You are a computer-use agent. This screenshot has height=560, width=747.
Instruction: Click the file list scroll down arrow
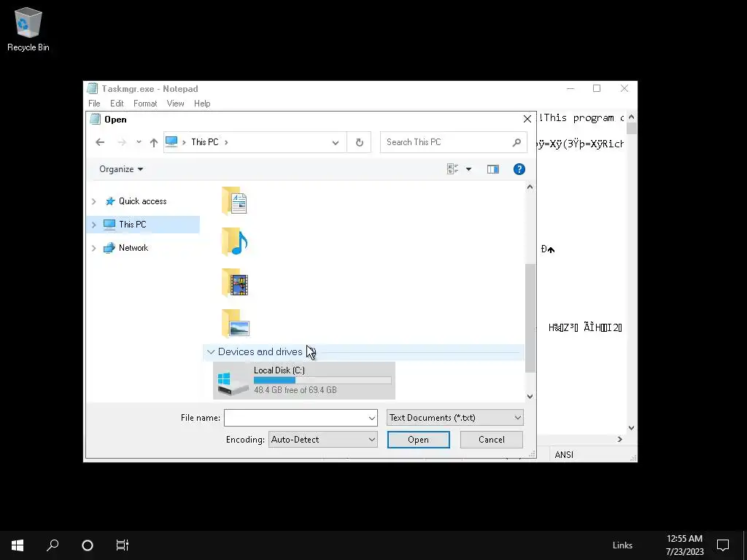pos(530,396)
